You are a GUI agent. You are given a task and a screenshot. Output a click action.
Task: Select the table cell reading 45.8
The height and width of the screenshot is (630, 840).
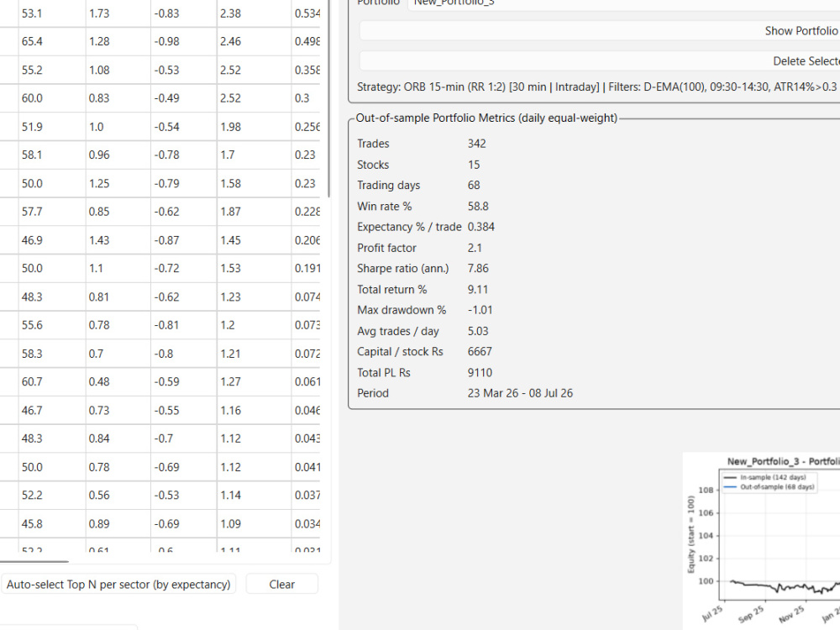click(52, 524)
